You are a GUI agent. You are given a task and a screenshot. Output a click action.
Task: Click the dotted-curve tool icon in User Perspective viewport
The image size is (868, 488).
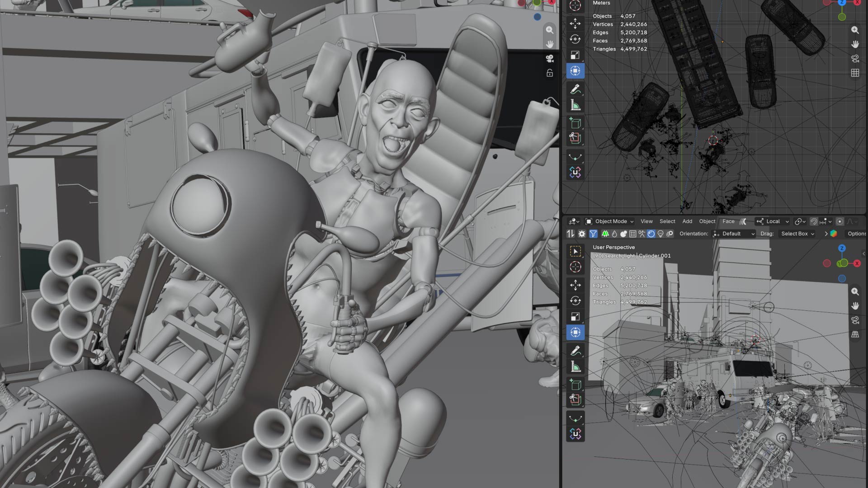575,418
